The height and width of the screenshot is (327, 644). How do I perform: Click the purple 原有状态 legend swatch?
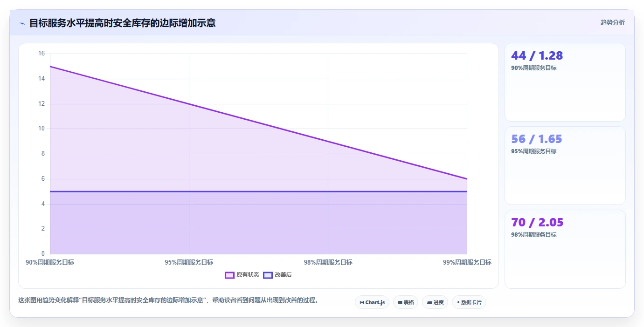click(x=229, y=275)
